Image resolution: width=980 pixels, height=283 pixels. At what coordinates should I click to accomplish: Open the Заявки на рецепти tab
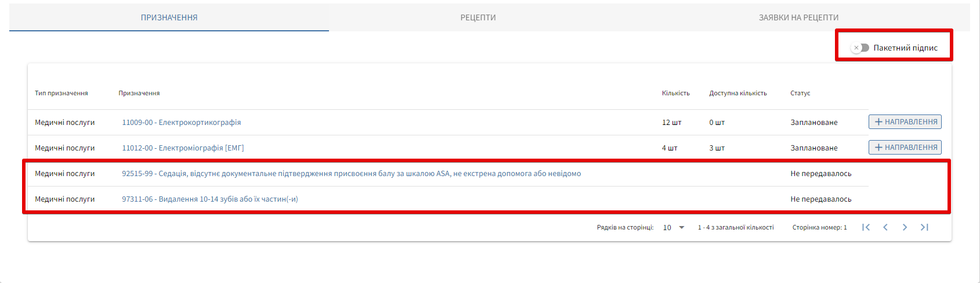(798, 17)
